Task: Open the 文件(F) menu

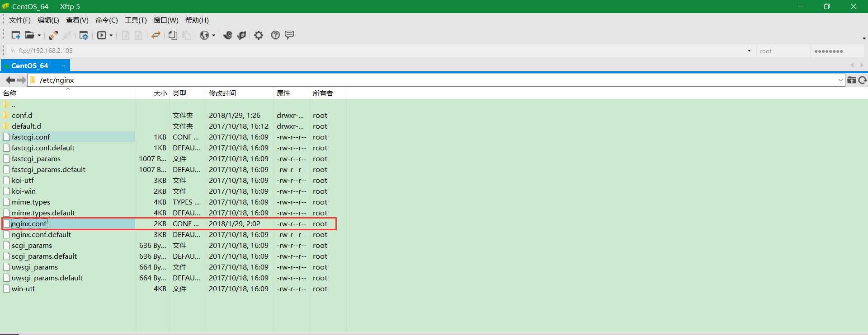Action: click(x=20, y=20)
